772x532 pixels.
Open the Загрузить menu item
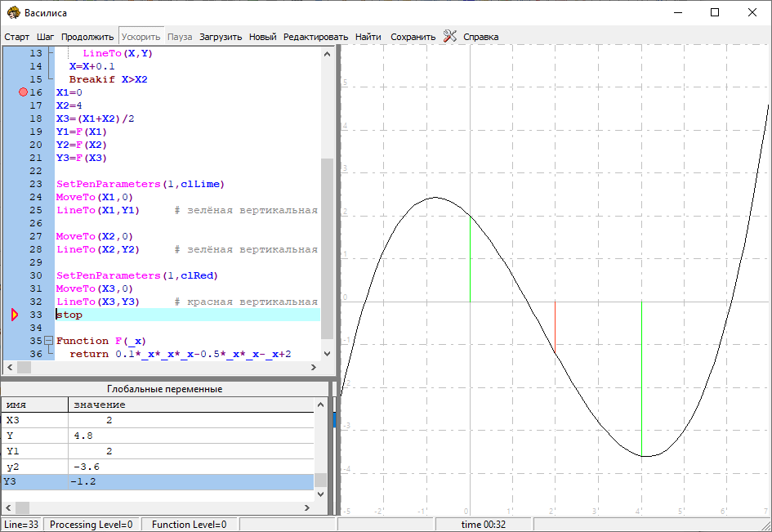pos(221,37)
